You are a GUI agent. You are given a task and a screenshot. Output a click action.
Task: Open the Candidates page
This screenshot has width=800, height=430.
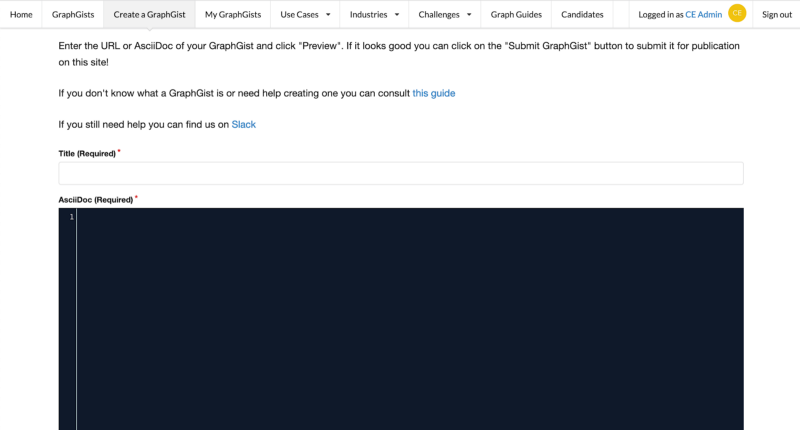[582, 14]
